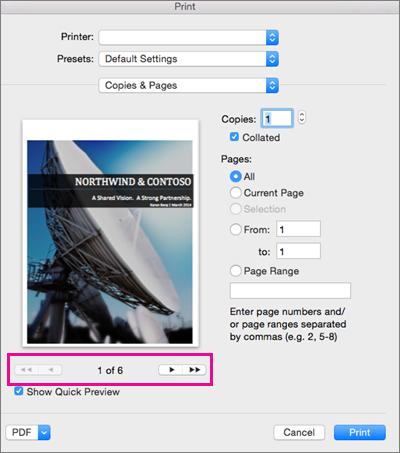Open the Presets Default Settings dropdown

(189, 59)
